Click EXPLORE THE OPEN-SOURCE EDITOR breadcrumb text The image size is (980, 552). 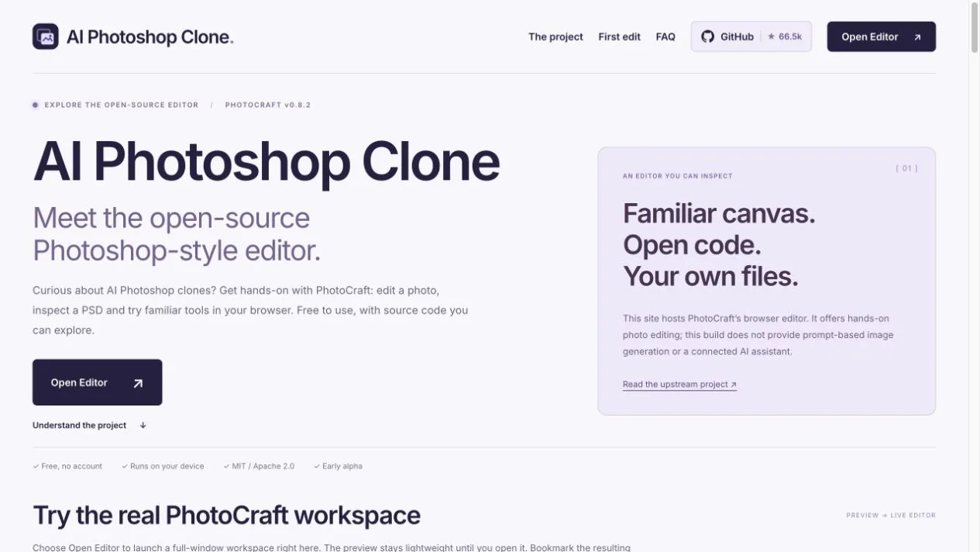122,105
